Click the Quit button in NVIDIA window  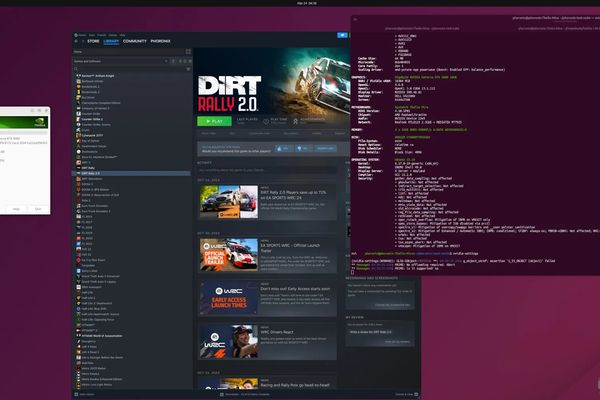tap(38, 209)
